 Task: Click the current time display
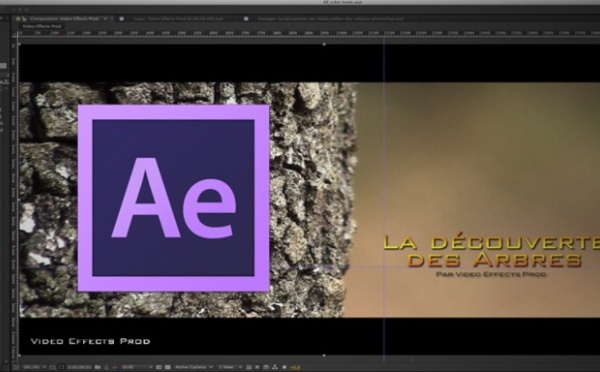(x=79, y=367)
